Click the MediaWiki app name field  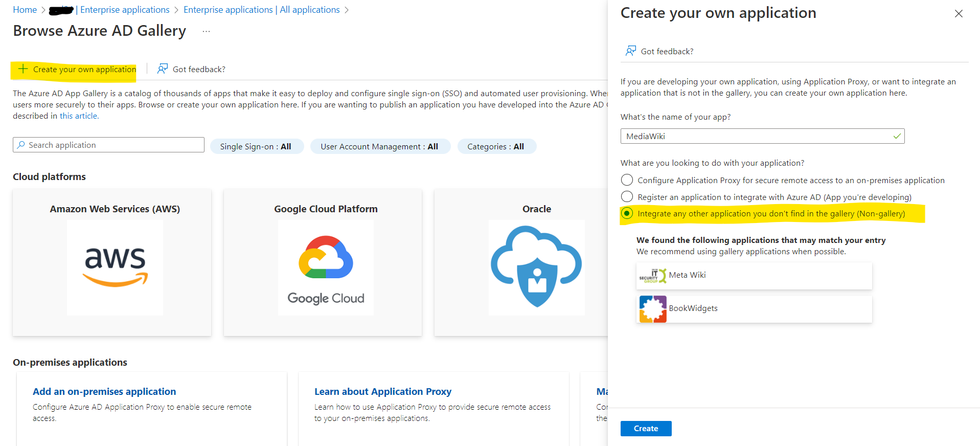(x=762, y=136)
